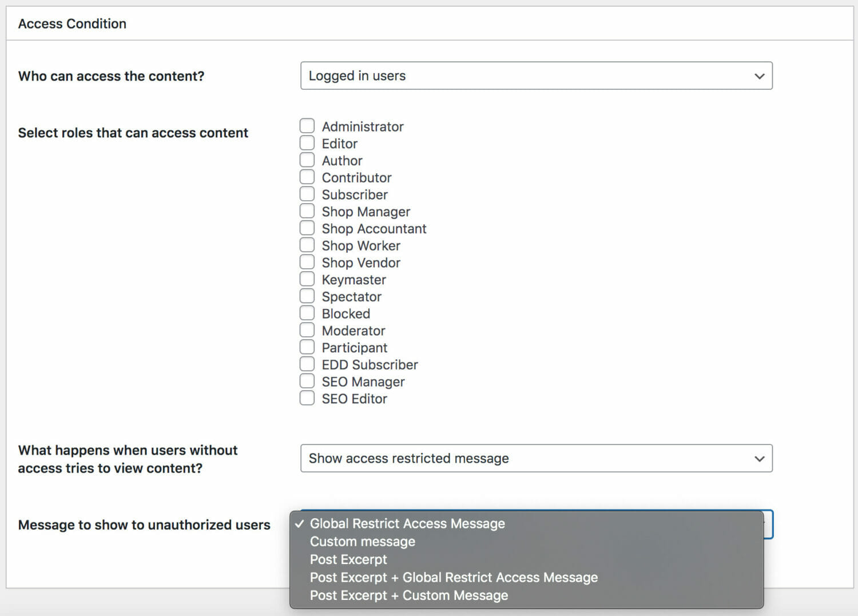Screen dimensions: 858x616
Task: Toggle the Moderator checkbox
Action: (307, 330)
